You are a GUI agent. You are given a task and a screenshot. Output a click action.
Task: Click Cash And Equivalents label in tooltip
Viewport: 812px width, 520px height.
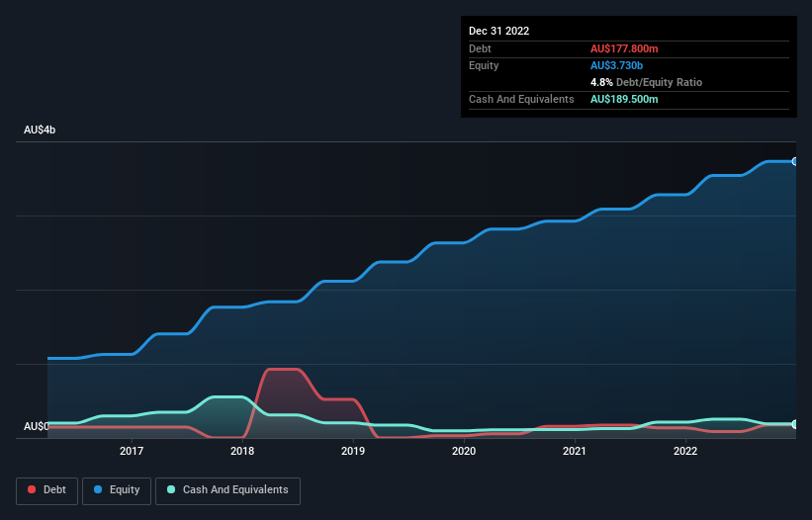[x=521, y=99]
